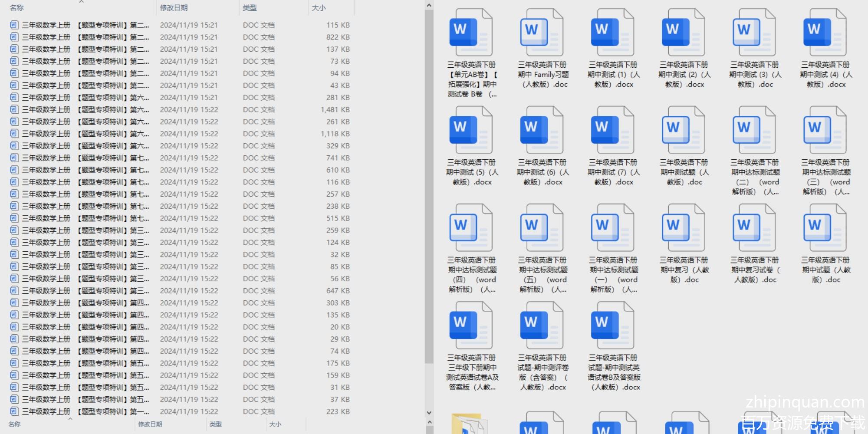Sort the list by the 名称 column header
This screenshot has width=868, height=434.
(17, 8)
